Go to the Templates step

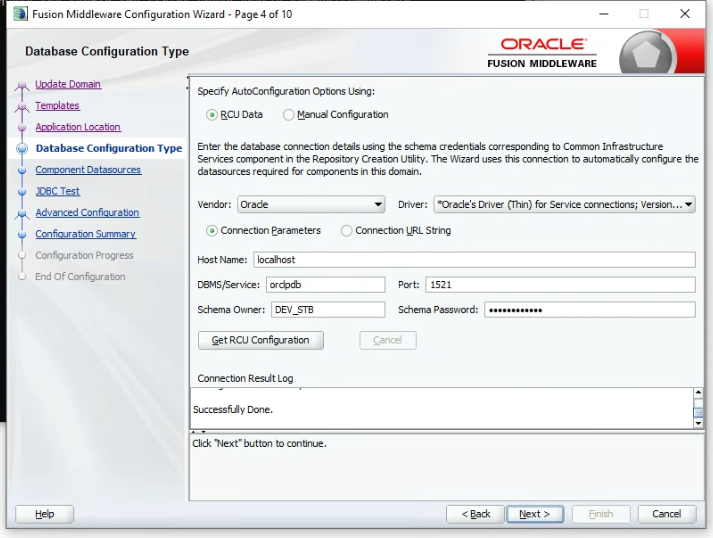tap(57, 106)
